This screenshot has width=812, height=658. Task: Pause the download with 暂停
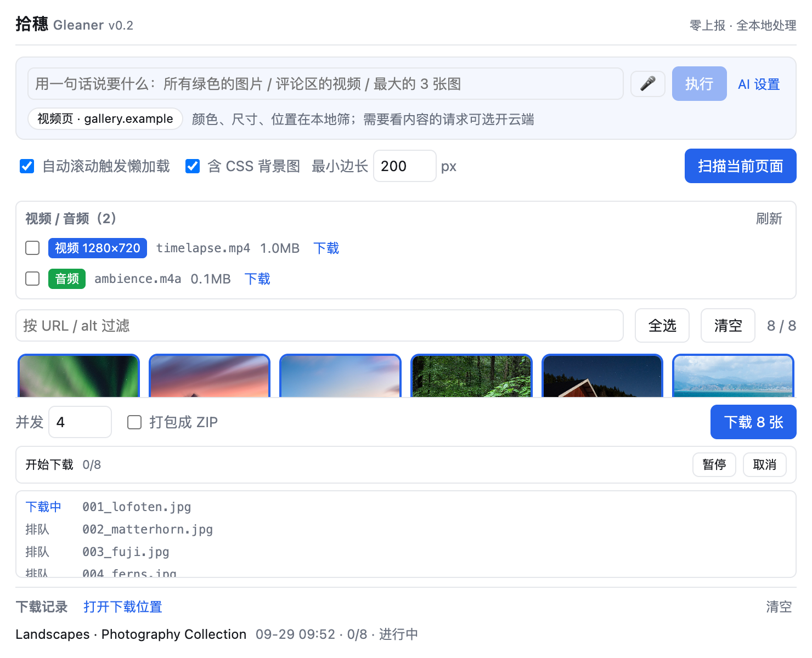click(714, 465)
